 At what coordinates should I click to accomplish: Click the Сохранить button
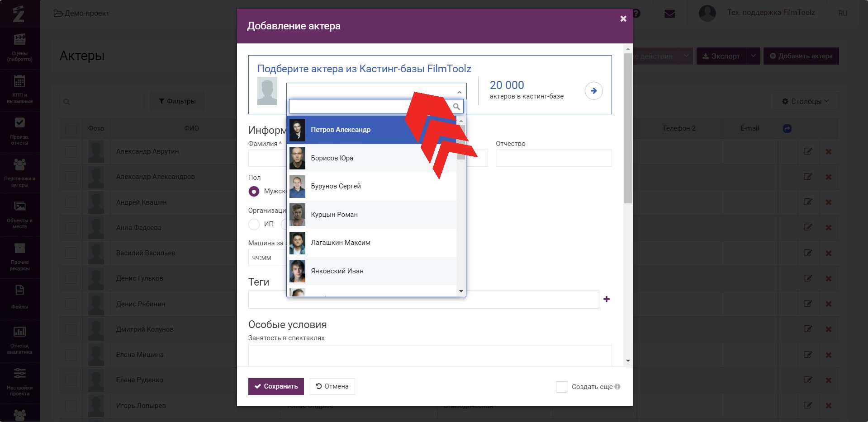(x=276, y=386)
